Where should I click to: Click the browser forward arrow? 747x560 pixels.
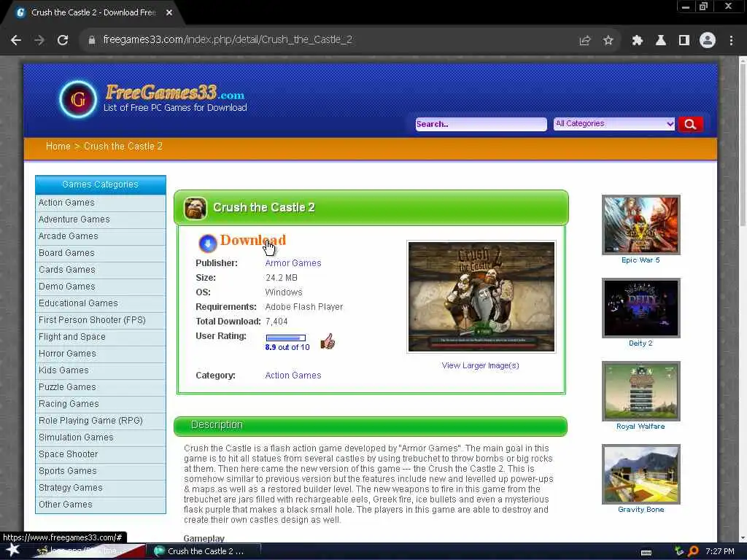(x=39, y=40)
